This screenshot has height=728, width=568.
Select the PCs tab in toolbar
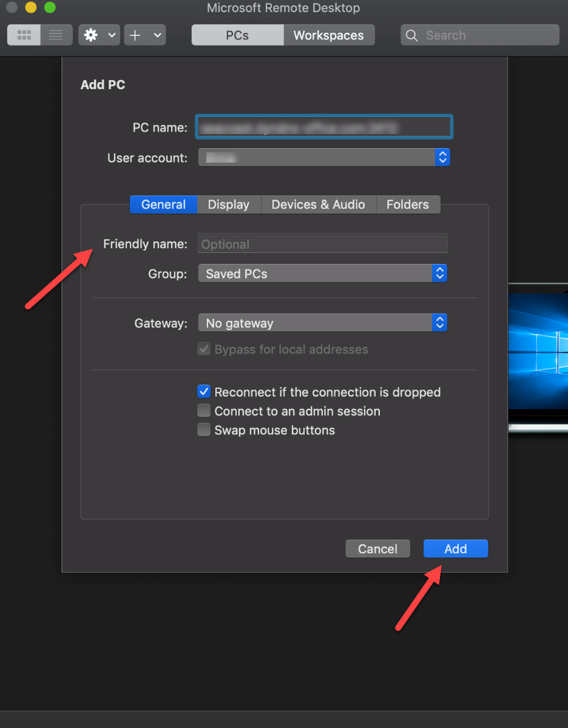[x=237, y=35]
